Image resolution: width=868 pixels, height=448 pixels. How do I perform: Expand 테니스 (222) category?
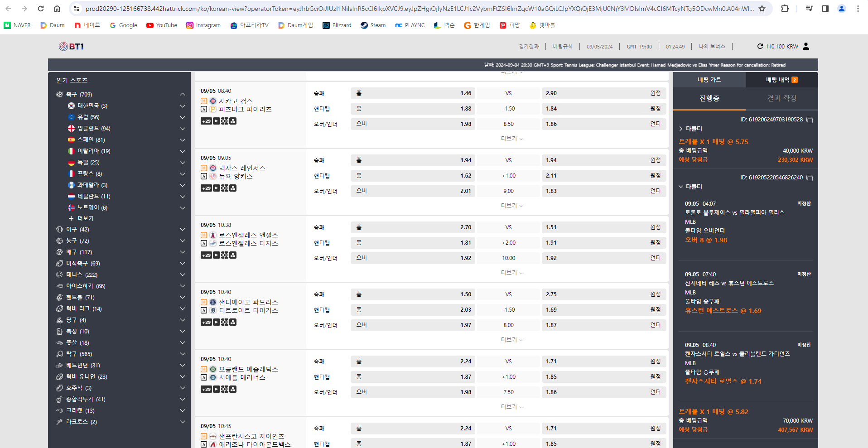[x=183, y=275]
